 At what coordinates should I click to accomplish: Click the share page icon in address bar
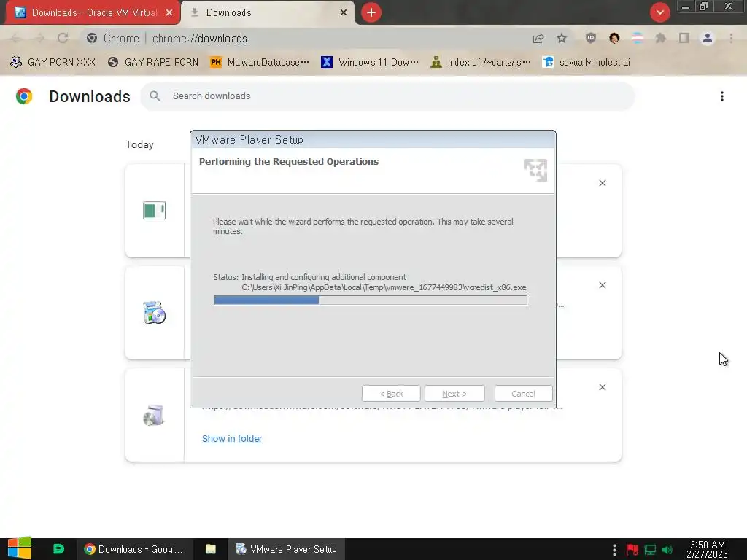pos(538,38)
